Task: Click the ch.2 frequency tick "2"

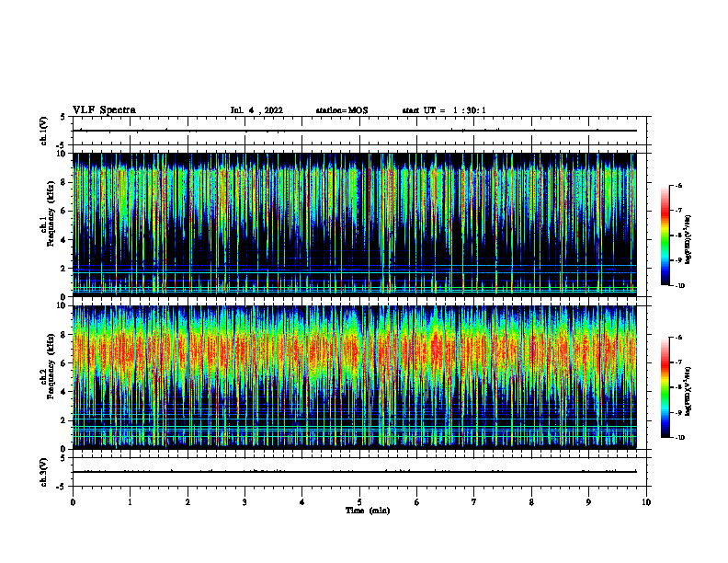Action: (x=63, y=420)
